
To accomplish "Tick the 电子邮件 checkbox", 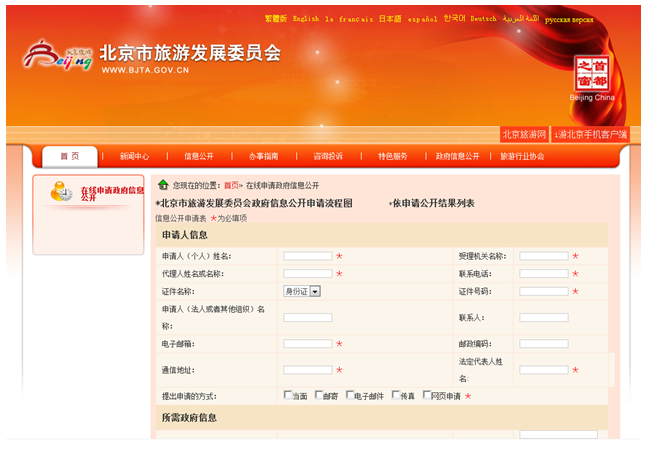I will pyautogui.click(x=351, y=395).
